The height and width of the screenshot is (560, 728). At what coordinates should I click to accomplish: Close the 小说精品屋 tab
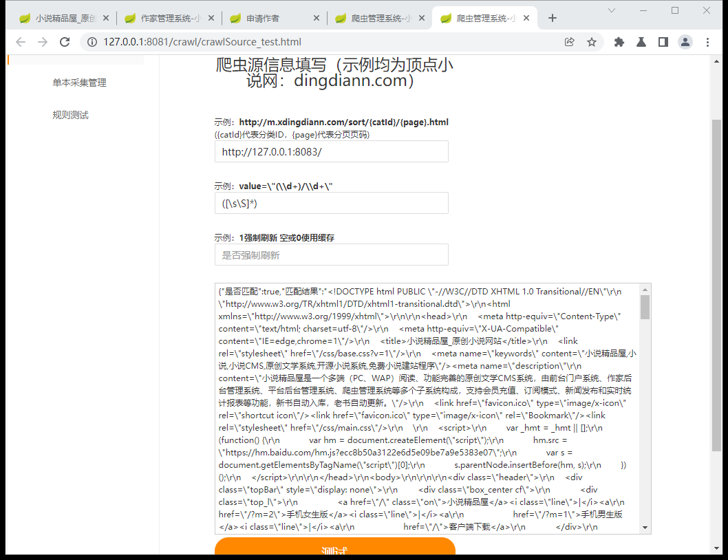[x=106, y=18]
